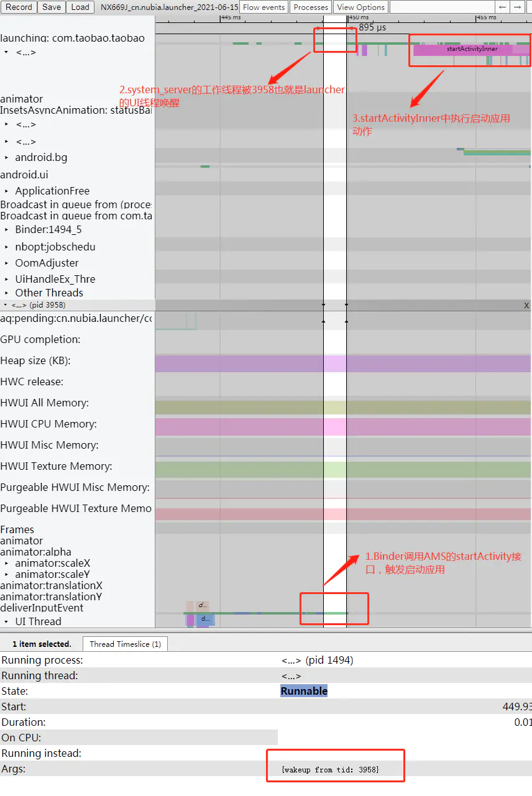This screenshot has width=532, height=796.
Task: Expand the Other Threads group
Action: click(6, 293)
